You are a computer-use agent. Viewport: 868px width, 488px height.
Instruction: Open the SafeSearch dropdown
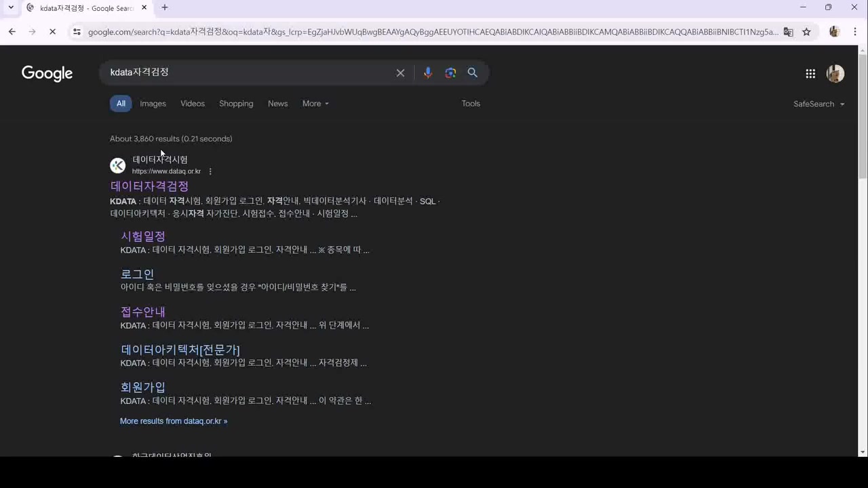pyautogui.click(x=818, y=104)
